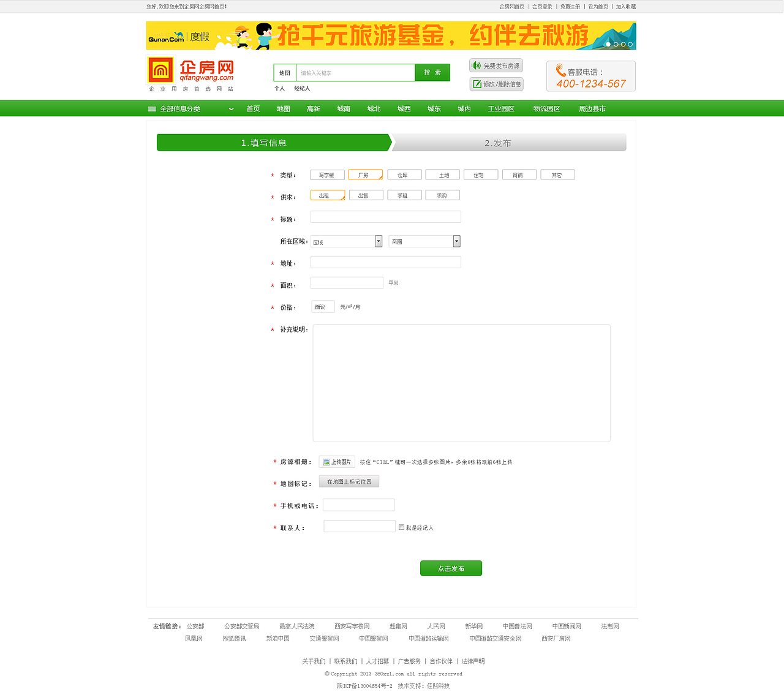Screen dimensions: 784x700
Task: Click the 会员登录 link
Action: pyautogui.click(x=542, y=7)
